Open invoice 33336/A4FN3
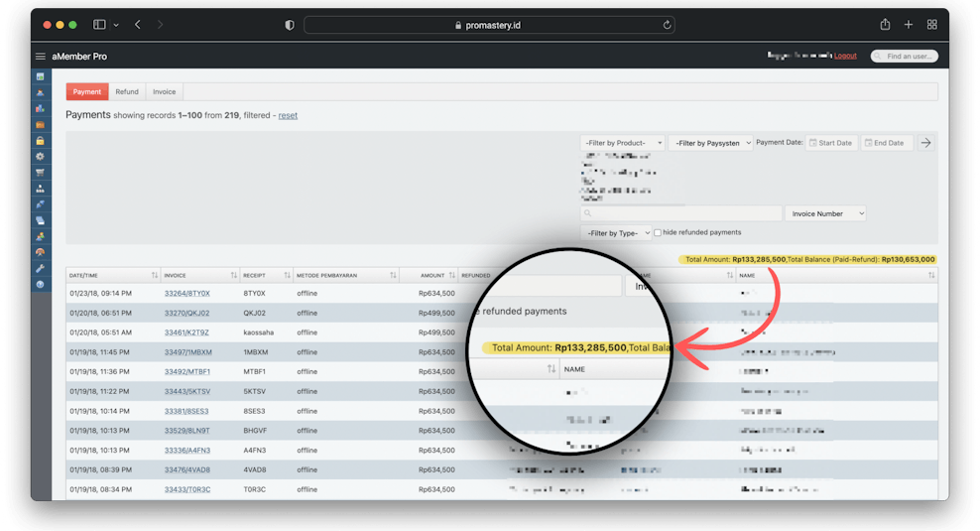 (186, 451)
